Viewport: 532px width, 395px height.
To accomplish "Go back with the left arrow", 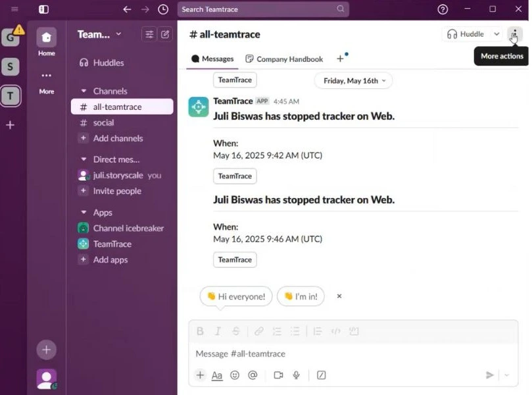I will 127,9.
